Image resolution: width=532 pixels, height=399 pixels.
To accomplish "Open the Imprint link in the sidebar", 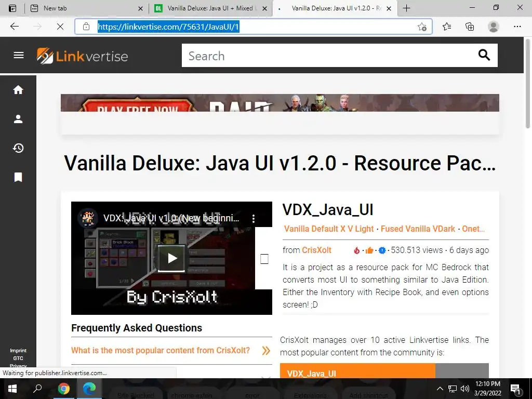I will (x=18, y=351).
